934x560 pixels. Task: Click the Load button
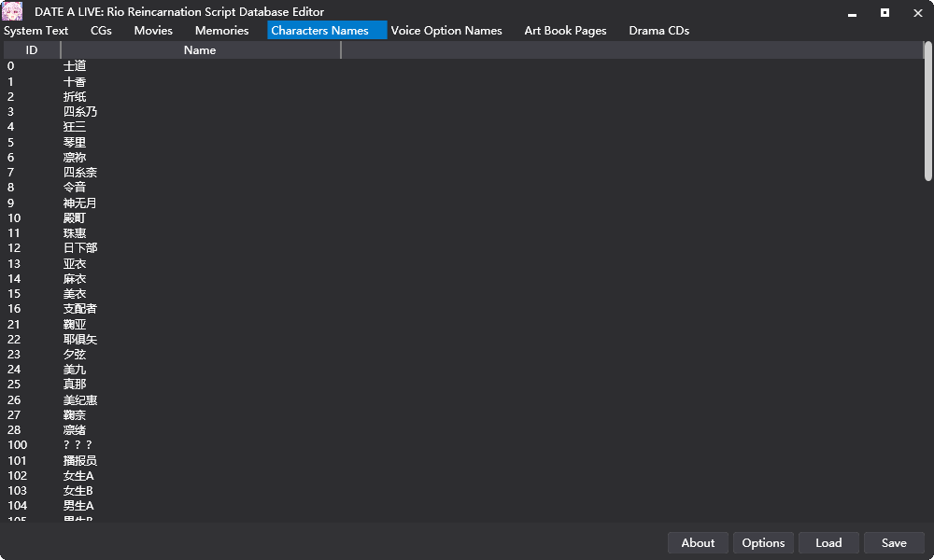point(828,543)
